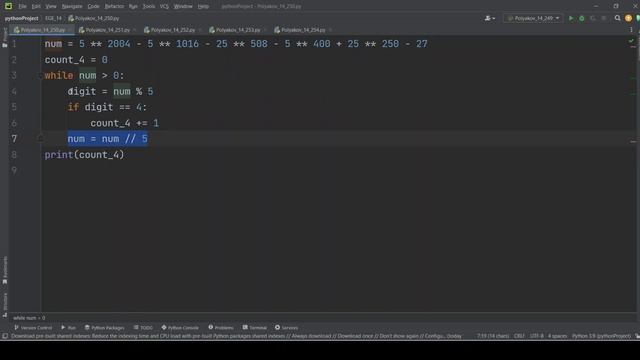Click Run with Coverage icon
Image resolution: width=640 pixels, height=360 pixels.
tap(593, 18)
